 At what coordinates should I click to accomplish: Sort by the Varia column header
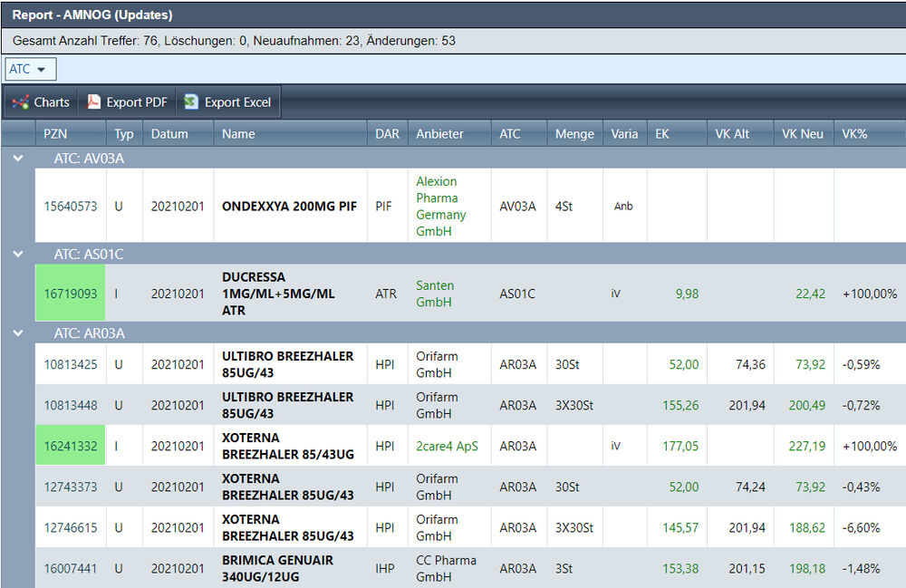click(x=624, y=134)
